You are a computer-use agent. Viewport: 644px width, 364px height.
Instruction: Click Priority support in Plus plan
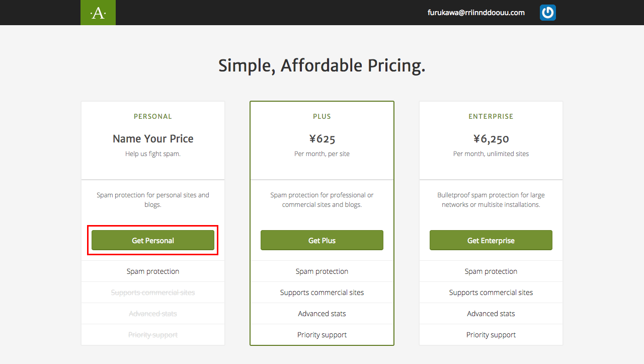point(322,335)
